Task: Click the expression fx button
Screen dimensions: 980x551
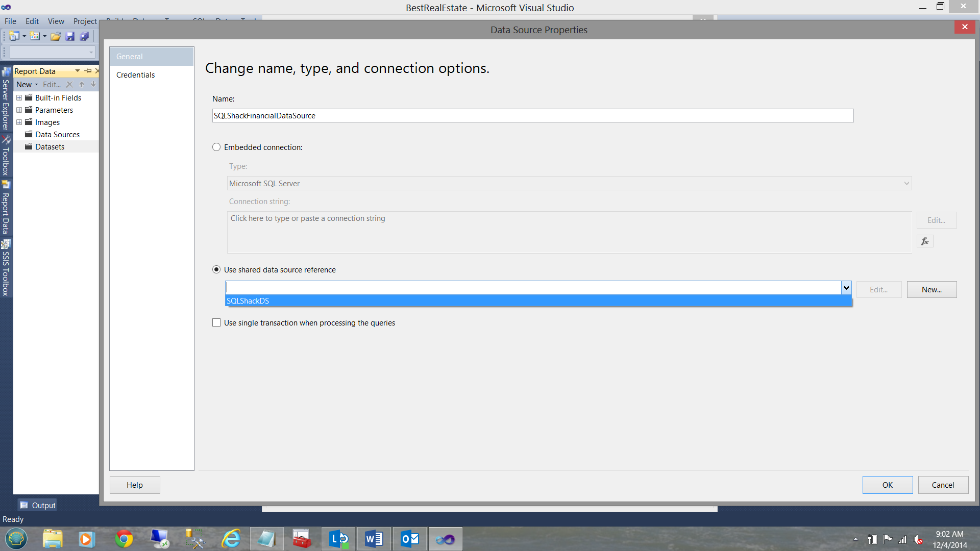Action: (924, 241)
